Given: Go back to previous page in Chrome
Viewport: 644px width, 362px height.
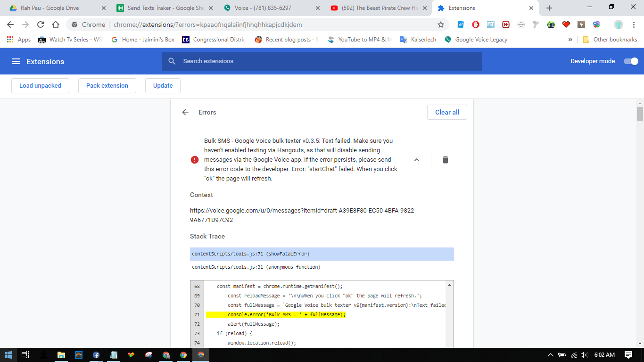Looking at the screenshot, I should point(10,25).
